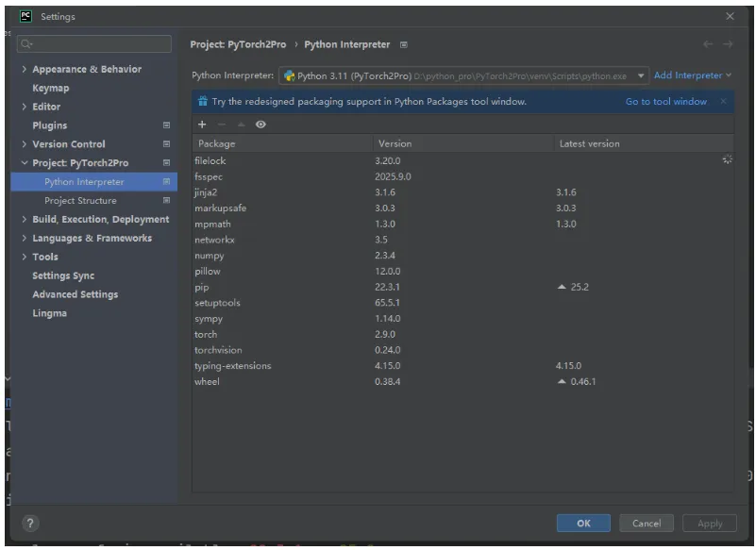The image size is (756, 550).
Task: Expand the Languages & Frameworks section
Action: point(25,238)
